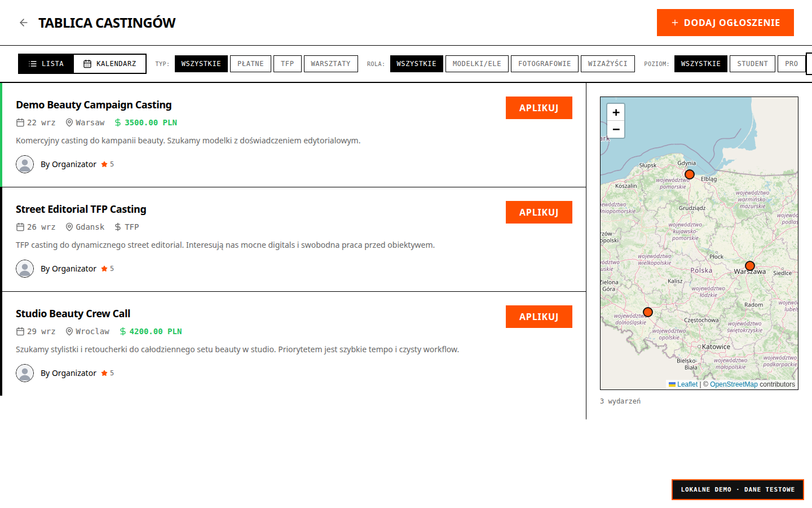
Task: Add a new listing with Dodaj Ogłoszenie
Action: pyautogui.click(x=725, y=23)
